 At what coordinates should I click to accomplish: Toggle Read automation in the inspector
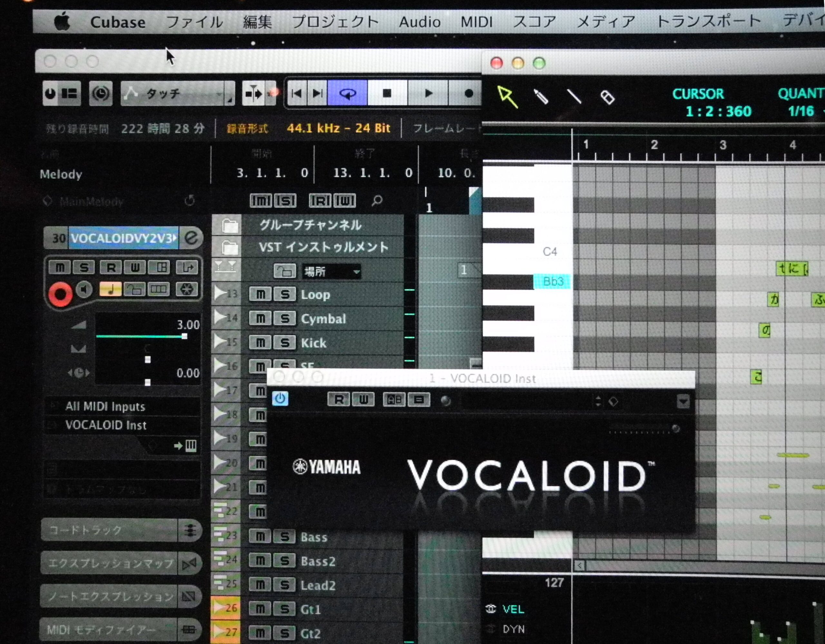tap(111, 268)
